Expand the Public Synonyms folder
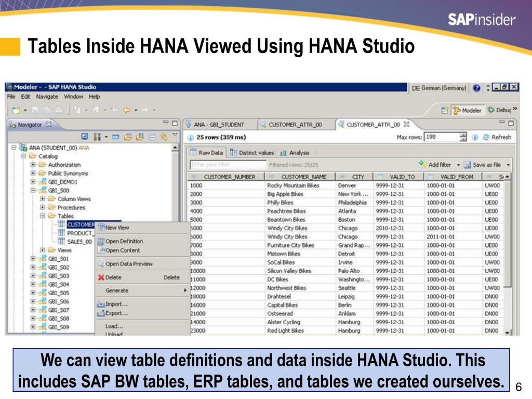The width and height of the screenshot is (532, 399). (x=33, y=173)
